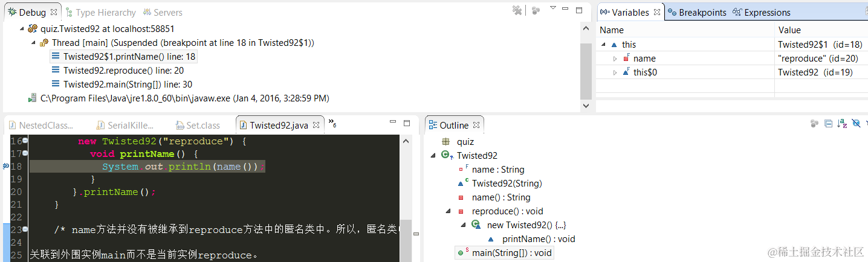Collapse the quiz.Twisted92 launch node

[22, 28]
